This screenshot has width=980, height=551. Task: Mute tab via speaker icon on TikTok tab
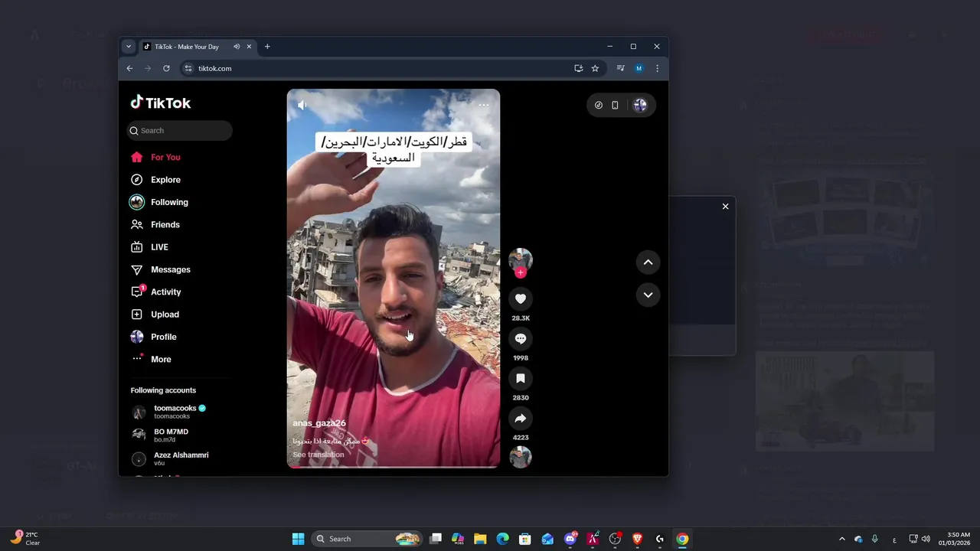pyautogui.click(x=237, y=47)
